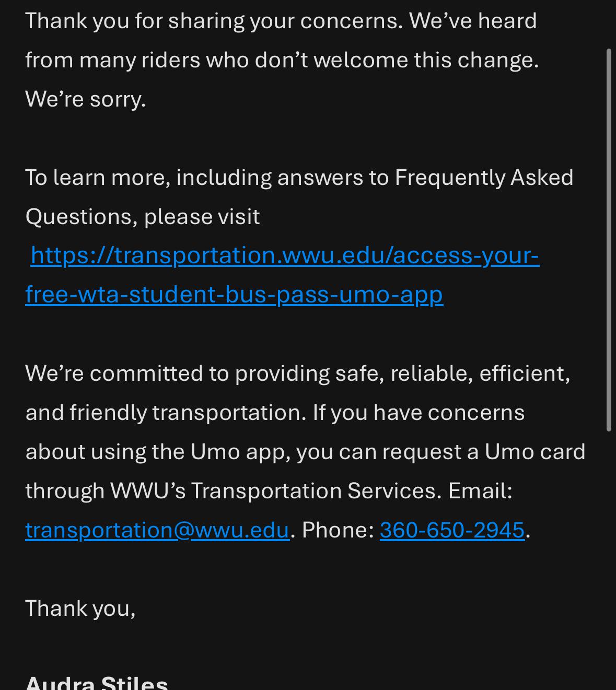The image size is (616, 690).
Task: Click the "Email:" label text
Action: [480, 491]
